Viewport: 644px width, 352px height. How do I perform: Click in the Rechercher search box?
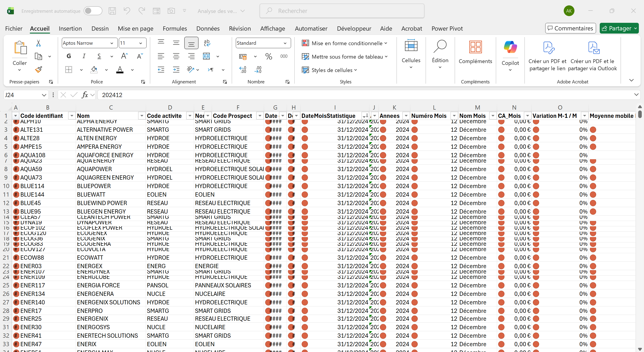pyautogui.click(x=342, y=11)
